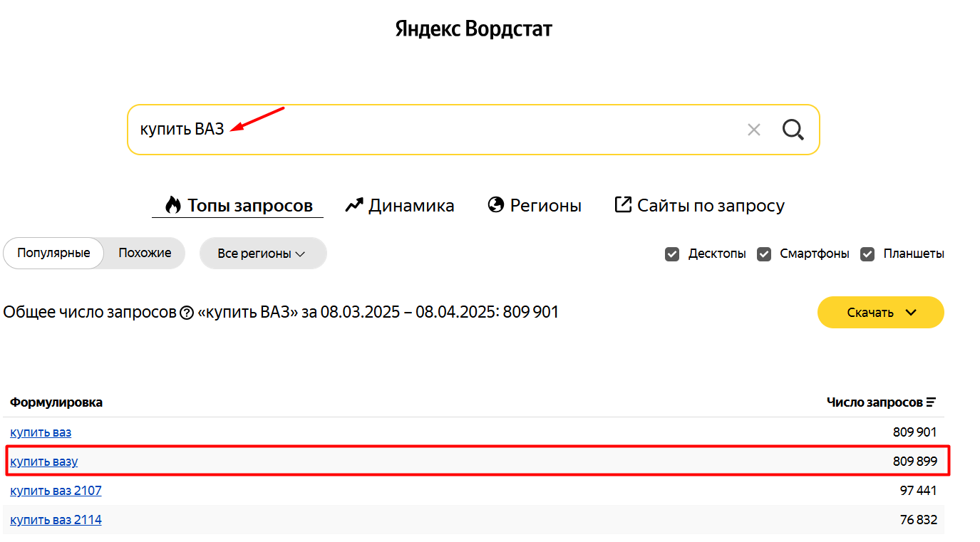
Task: Click the trend chart icon of Динамика
Action: pyautogui.click(x=354, y=206)
